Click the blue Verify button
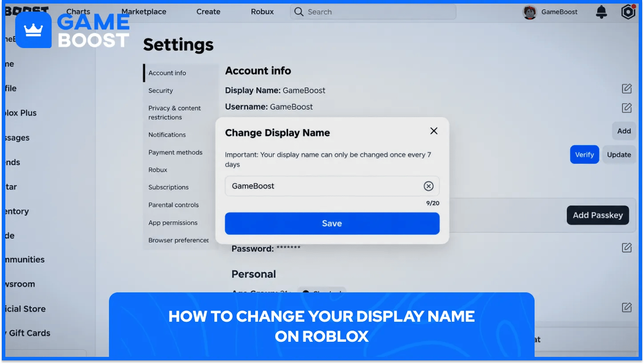The image size is (644, 364). [x=584, y=154]
